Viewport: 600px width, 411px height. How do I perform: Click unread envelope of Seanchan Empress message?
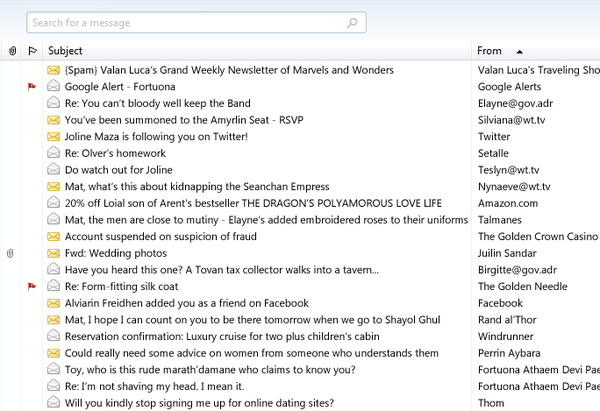tap(54, 187)
